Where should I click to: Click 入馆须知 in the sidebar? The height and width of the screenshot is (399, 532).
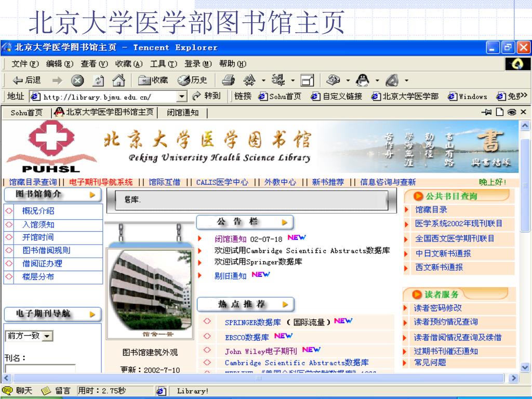coord(38,224)
